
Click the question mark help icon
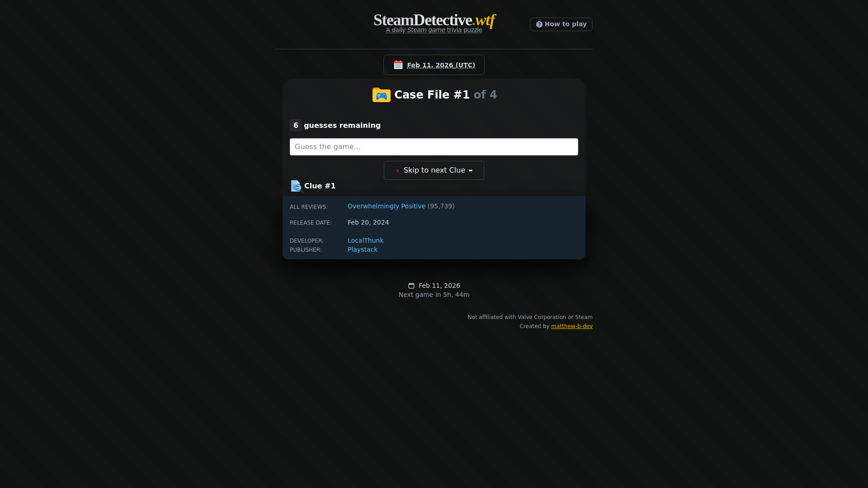pos(539,24)
